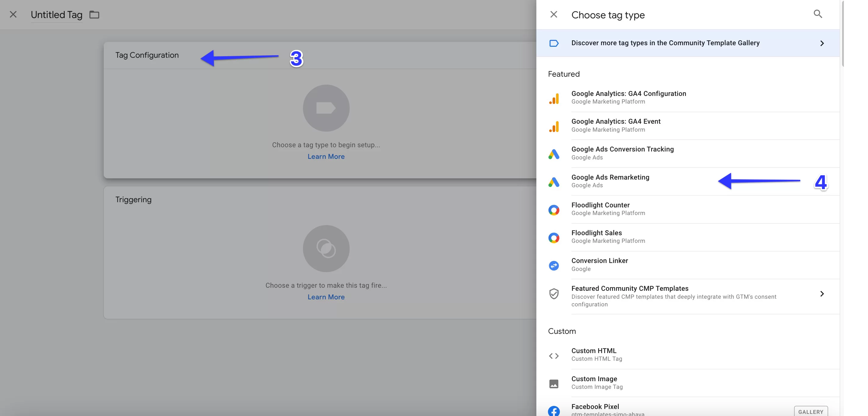Screen dimensions: 868x416
Task: Click the 'Custom Image Tag' subtitle
Action: (x=597, y=387)
